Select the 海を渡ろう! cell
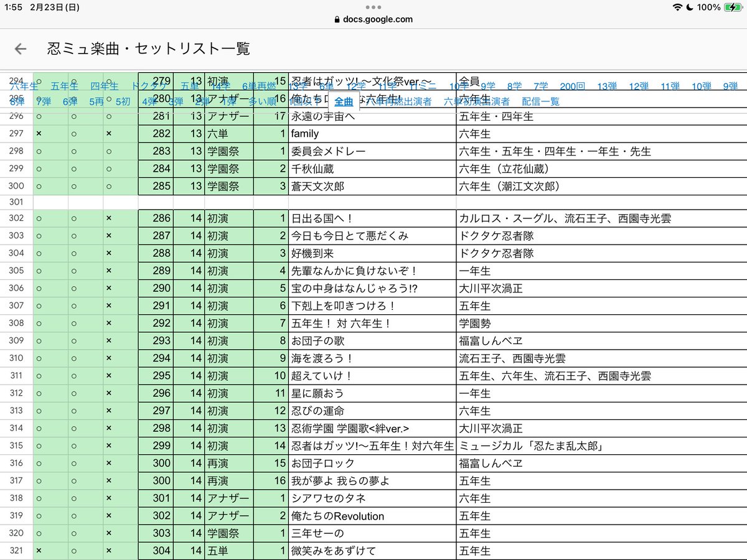Screen dimensions: 747x560 [x=372, y=358]
